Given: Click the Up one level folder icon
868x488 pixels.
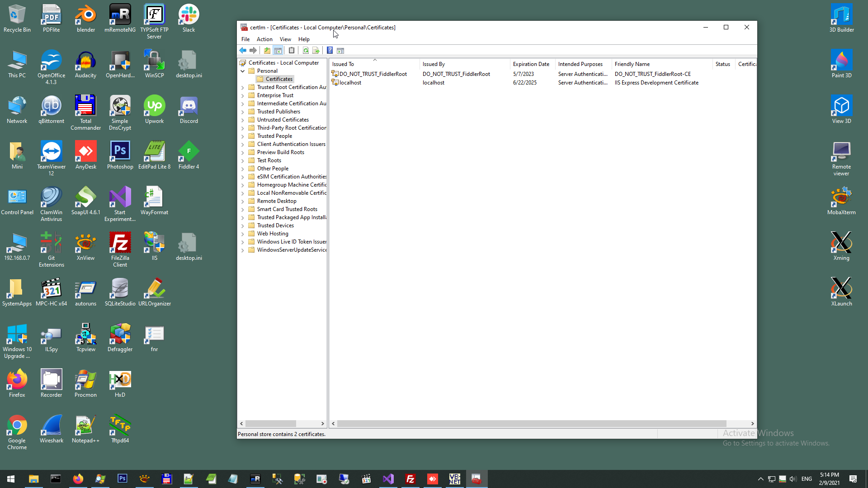Looking at the screenshot, I should coord(267,51).
